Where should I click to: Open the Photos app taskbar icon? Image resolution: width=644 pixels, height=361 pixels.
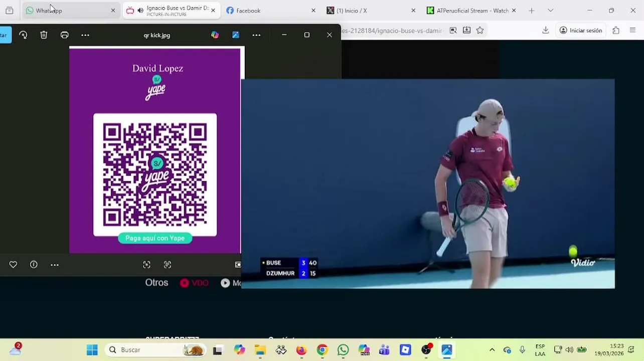tap(447, 350)
